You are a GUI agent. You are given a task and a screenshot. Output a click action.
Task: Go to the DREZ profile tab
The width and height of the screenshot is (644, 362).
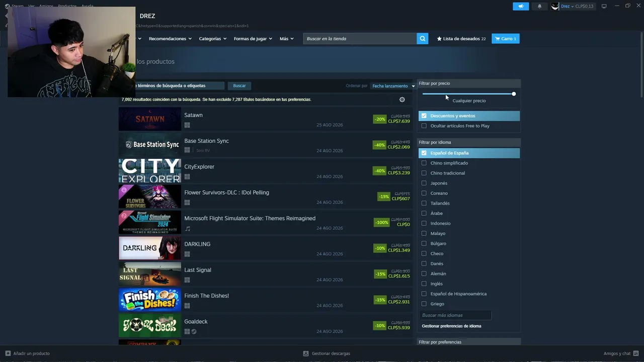(x=147, y=16)
